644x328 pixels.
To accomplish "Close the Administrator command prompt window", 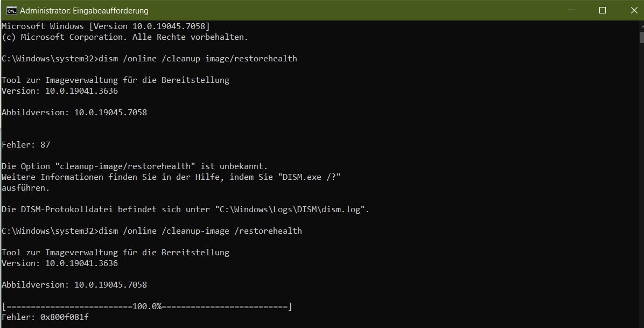I will tap(634, 10).
